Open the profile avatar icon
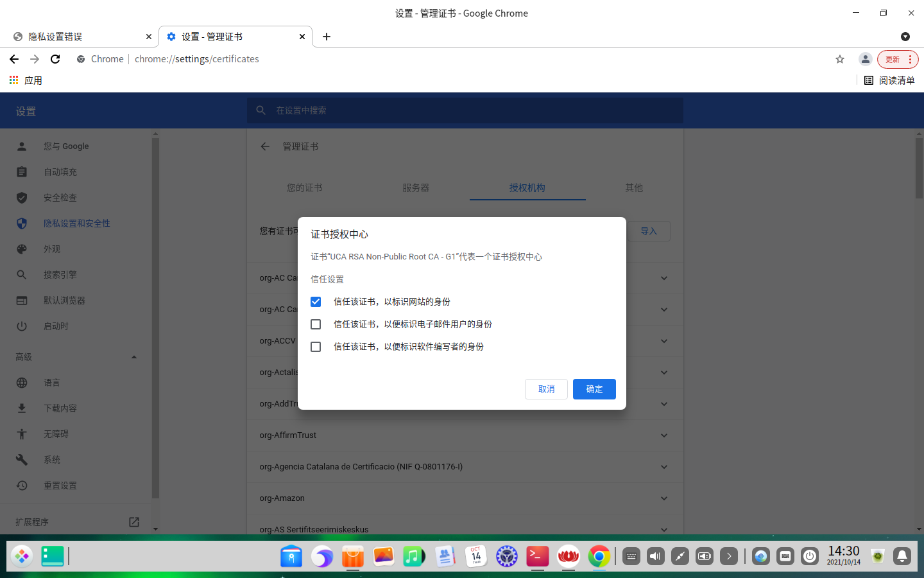Image resolution: width=924 pixels, height=578 pixels. pos(865,59)
